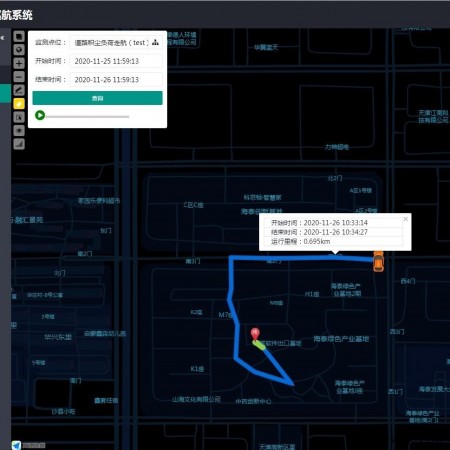Screen dimensions: 450x450
Task: Select the measure/ruler tool icon
Action: point(19,90)
